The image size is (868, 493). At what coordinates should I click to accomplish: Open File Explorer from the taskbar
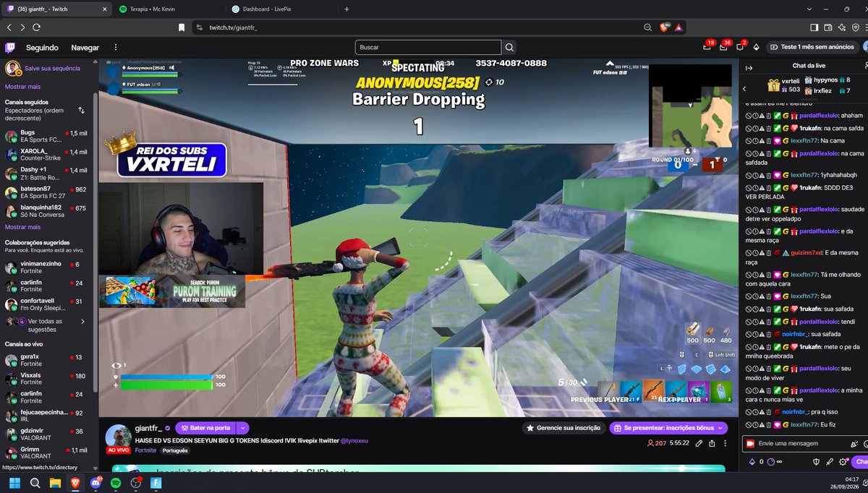click(x=55, y=482)
